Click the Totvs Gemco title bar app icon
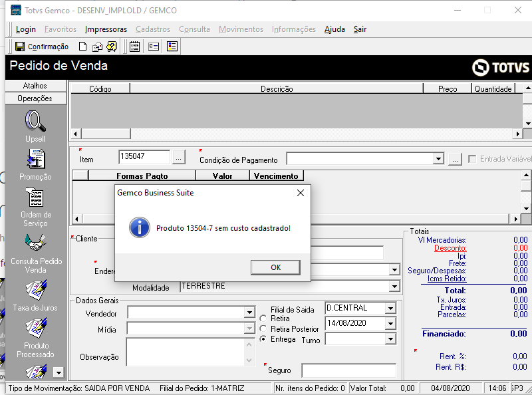The width and height of the screenshot is (532, 395). [x=15, y=10]
